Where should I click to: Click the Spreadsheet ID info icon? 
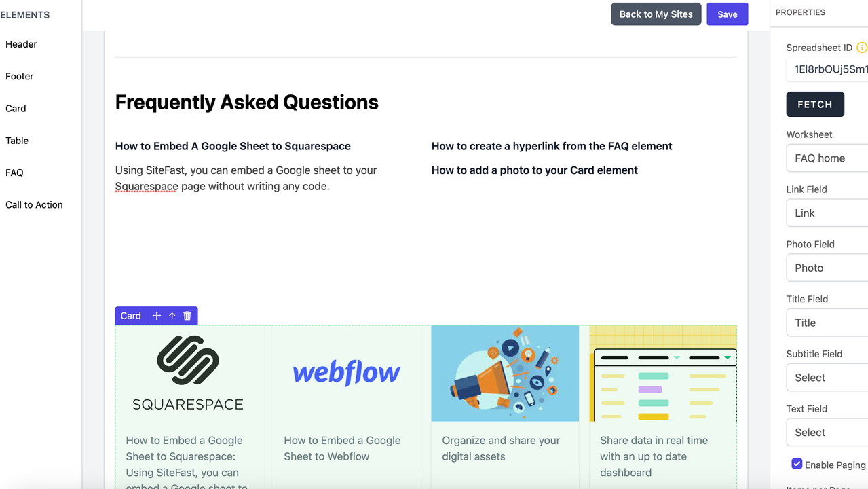click(x=862, y=48)
